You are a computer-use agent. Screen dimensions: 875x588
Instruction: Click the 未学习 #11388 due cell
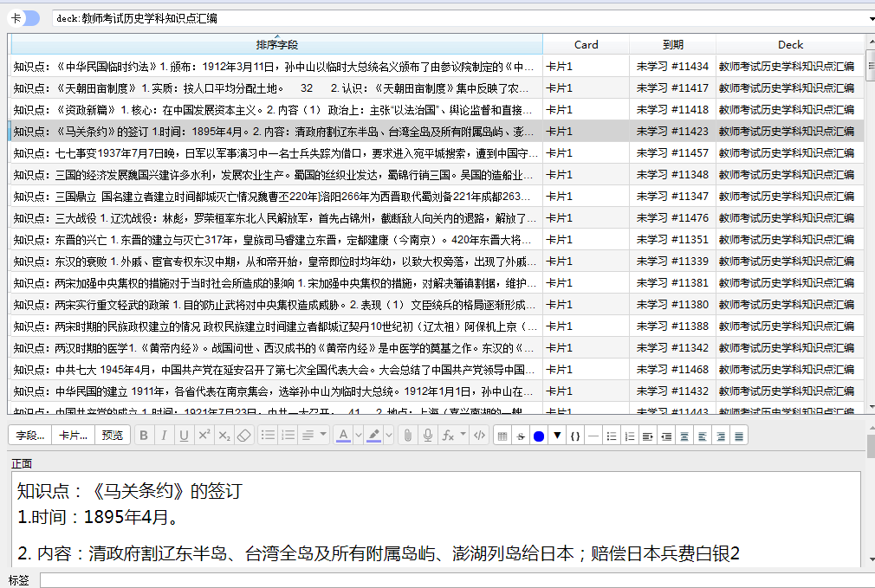pyautogui.click(x=672, y=326)
